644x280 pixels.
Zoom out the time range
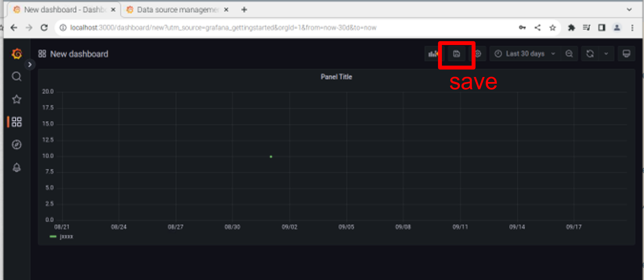tap(569, 54)
